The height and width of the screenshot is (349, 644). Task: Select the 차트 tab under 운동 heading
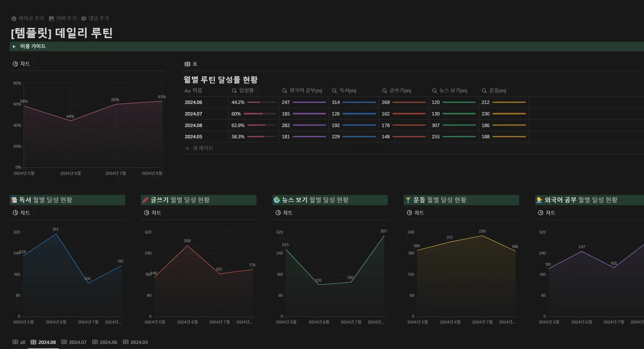click(415, 213)
